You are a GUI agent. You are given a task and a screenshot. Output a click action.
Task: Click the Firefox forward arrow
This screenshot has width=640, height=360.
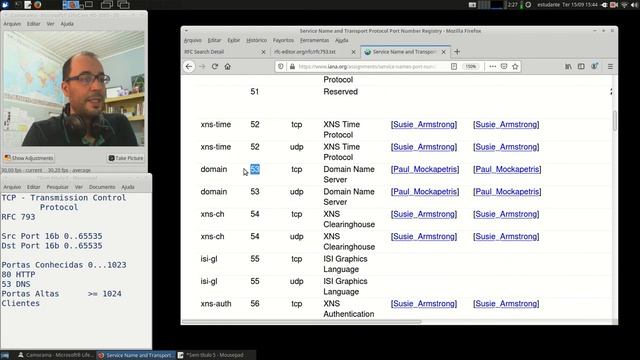[x=202, y=67]
